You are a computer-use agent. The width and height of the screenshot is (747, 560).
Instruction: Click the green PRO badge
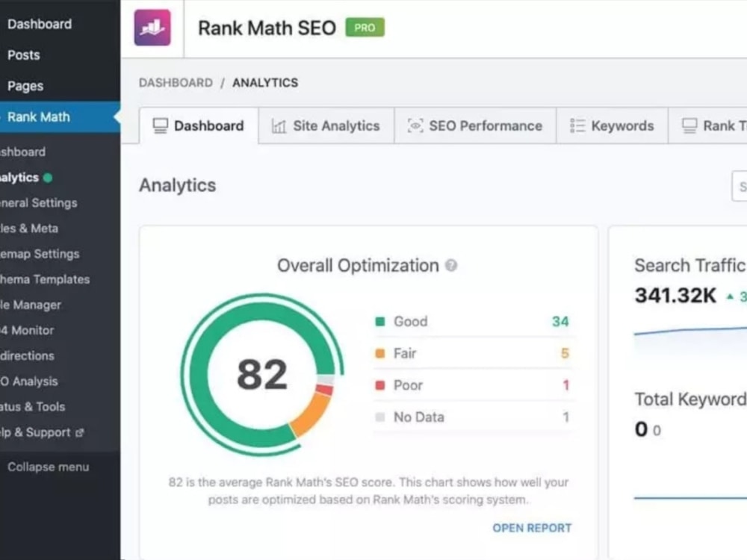tap(365, 28)
